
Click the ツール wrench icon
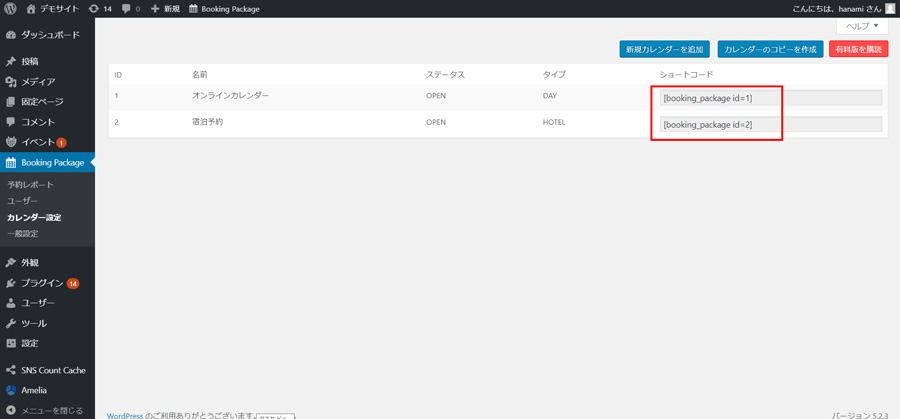(10, 323)
